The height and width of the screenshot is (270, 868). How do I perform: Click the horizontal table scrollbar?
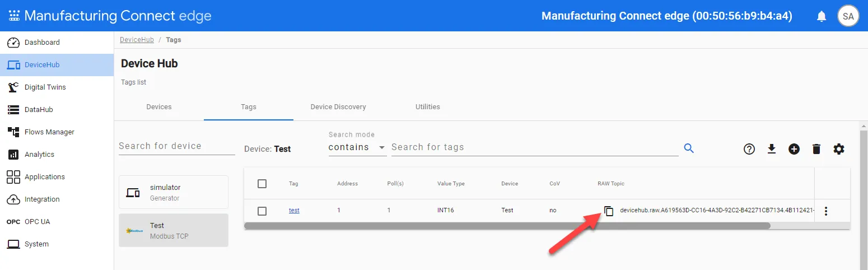coord(507,226)
